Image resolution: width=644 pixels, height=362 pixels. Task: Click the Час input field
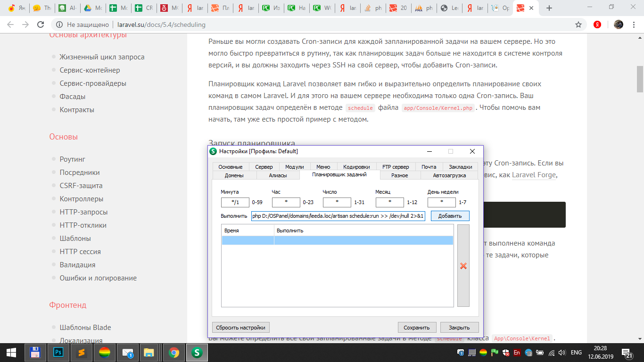pyautogui.click(x=286, y=202)
